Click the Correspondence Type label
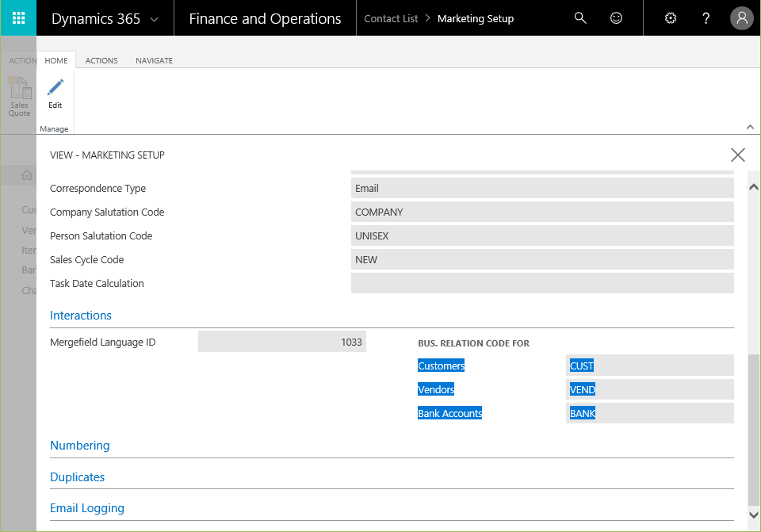The height and width of the screenshot is (532, 761). [x=98, y=189]
